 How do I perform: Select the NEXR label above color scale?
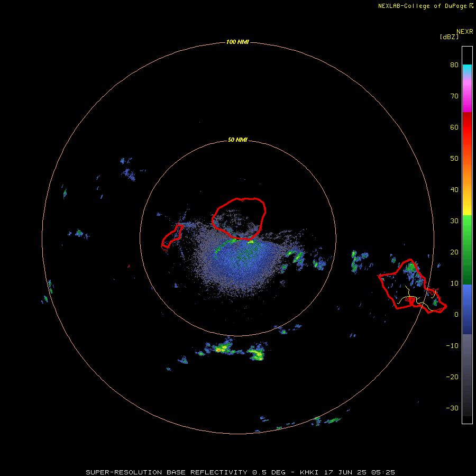[465, 32]
